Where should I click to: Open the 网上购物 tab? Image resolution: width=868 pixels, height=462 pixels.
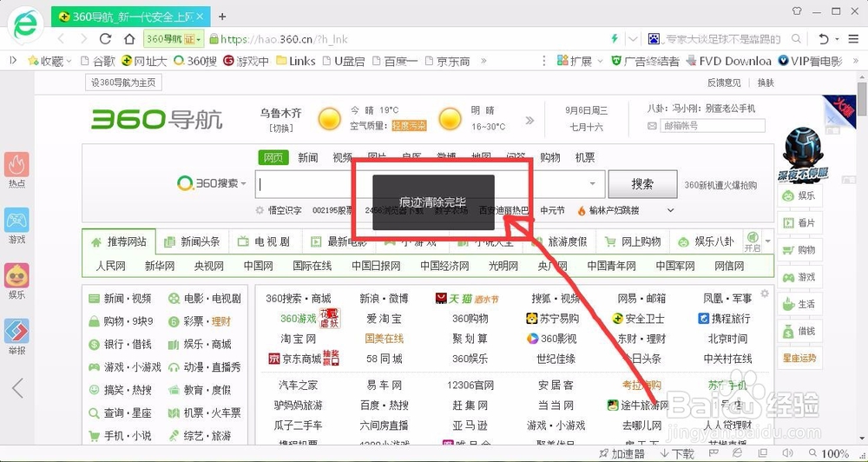point(634,242)
